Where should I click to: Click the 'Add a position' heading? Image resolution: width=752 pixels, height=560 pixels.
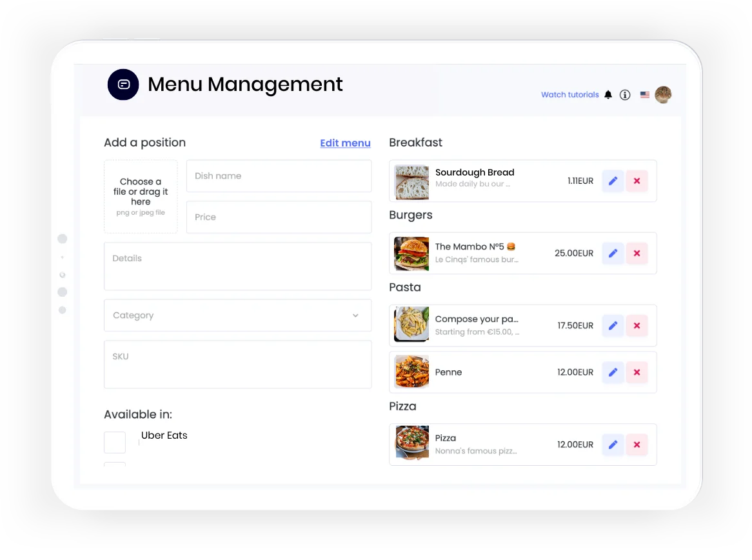pos(145,143)
